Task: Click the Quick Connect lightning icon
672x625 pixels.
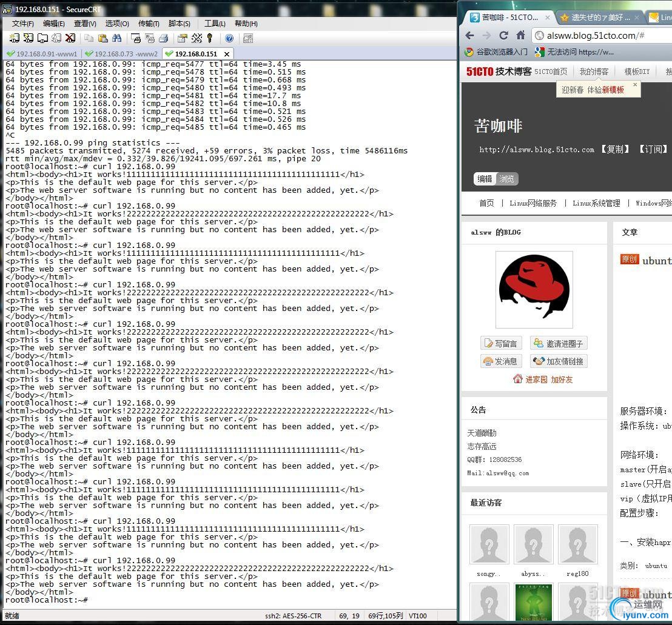Action: tap(29, 39)
